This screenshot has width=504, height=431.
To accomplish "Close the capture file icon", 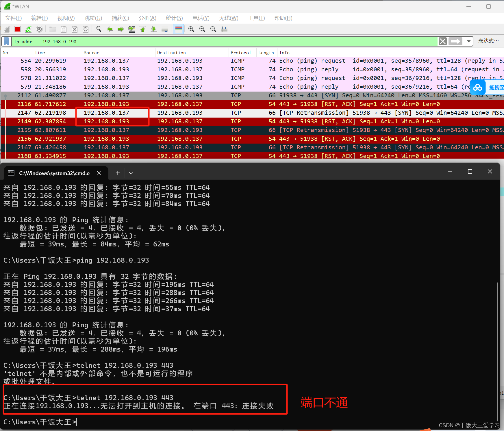I will click(x=75, y=29).
